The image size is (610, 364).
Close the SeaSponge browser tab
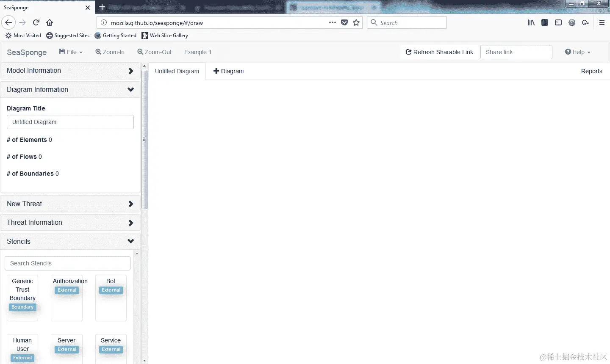pyautogui.click(x=88, y=8)
